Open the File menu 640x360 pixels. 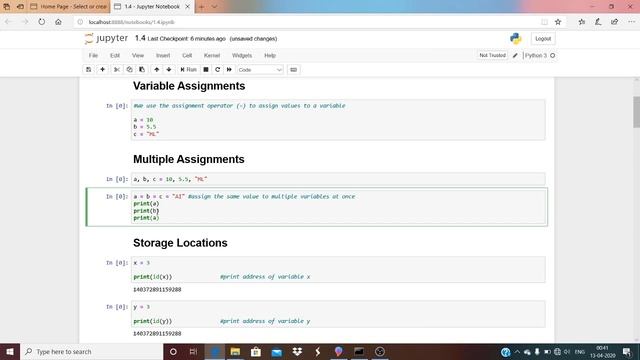tap(93, 56)
